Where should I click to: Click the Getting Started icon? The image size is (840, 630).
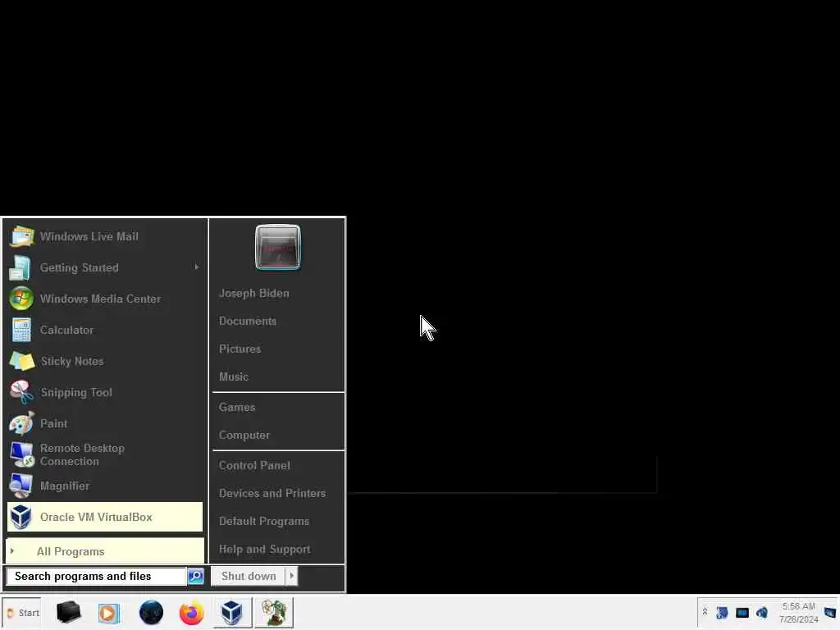21,268
